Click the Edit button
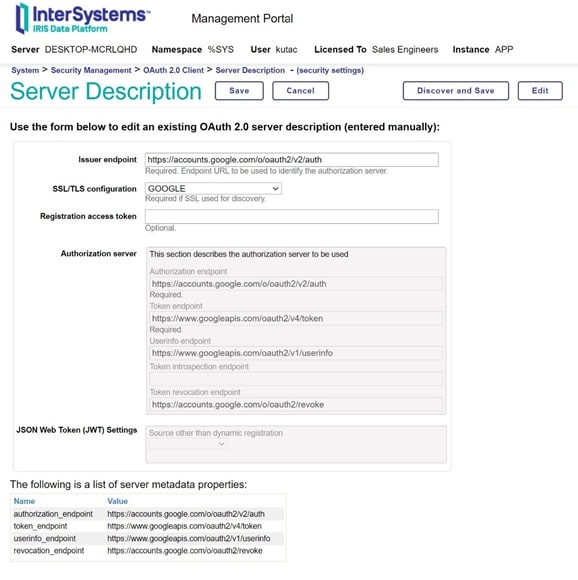Image resolution: width=578 pixels, height=580 pixels. click(x=540, y=91)
